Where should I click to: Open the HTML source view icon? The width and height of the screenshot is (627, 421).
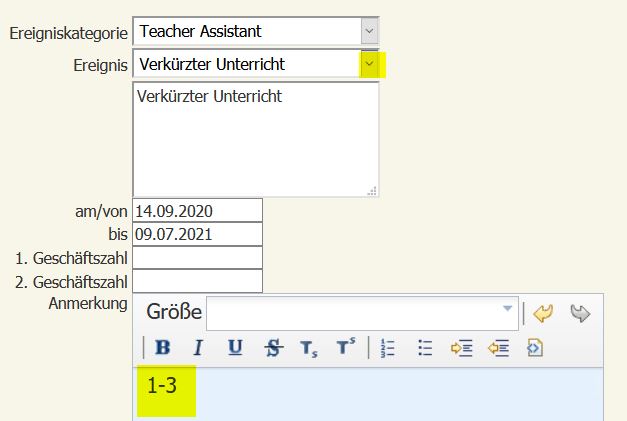click(535, 348)
